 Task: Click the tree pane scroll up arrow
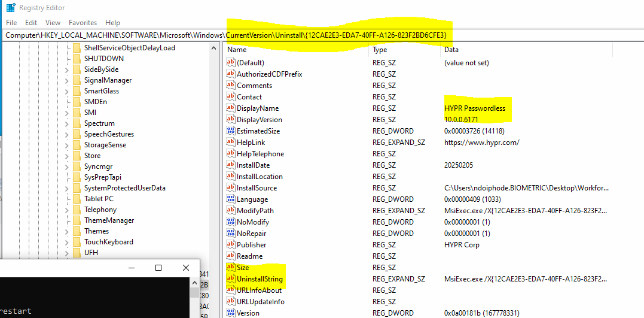coord(213,49)
